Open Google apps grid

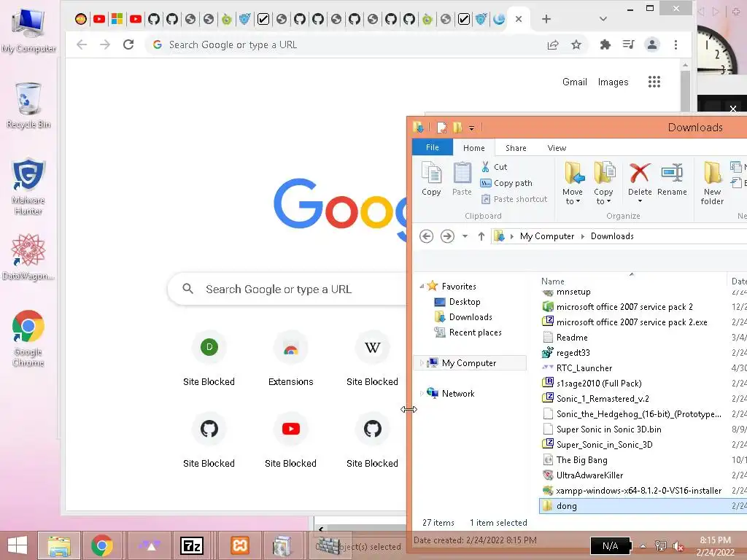[654, 82]
